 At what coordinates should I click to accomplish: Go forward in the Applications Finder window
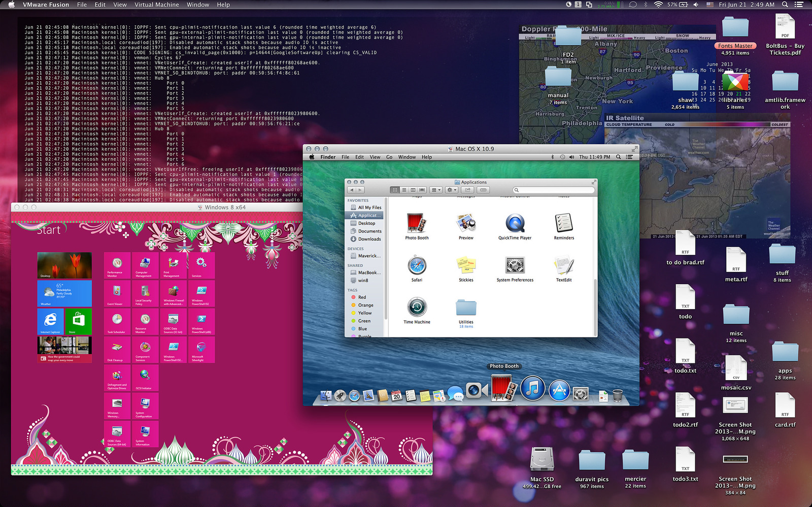point(360,190)
